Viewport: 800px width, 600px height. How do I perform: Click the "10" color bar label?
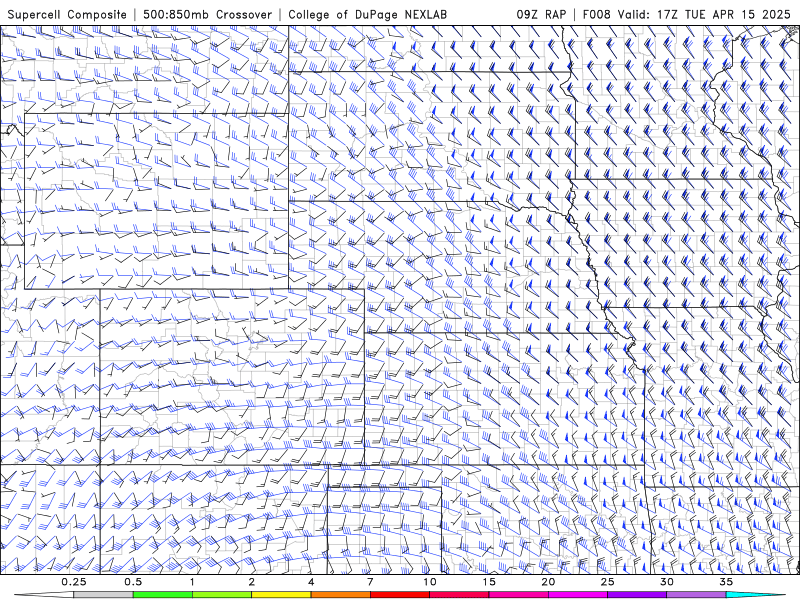point(430,582)
